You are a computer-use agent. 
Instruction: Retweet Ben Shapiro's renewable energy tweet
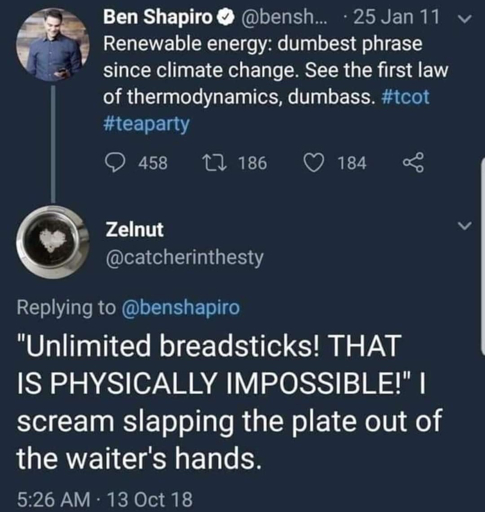(x=215, y=163)
